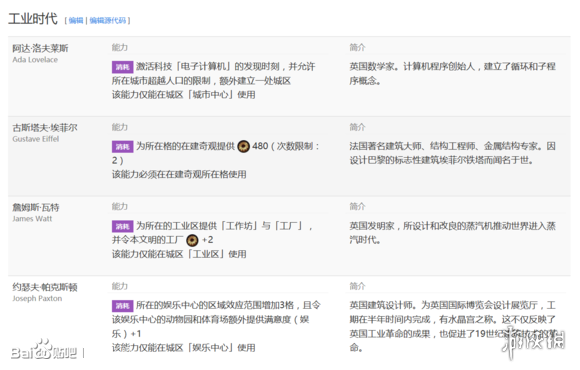
Task: Click the 简介 label in James Watt's row
Action: [357, 206]
